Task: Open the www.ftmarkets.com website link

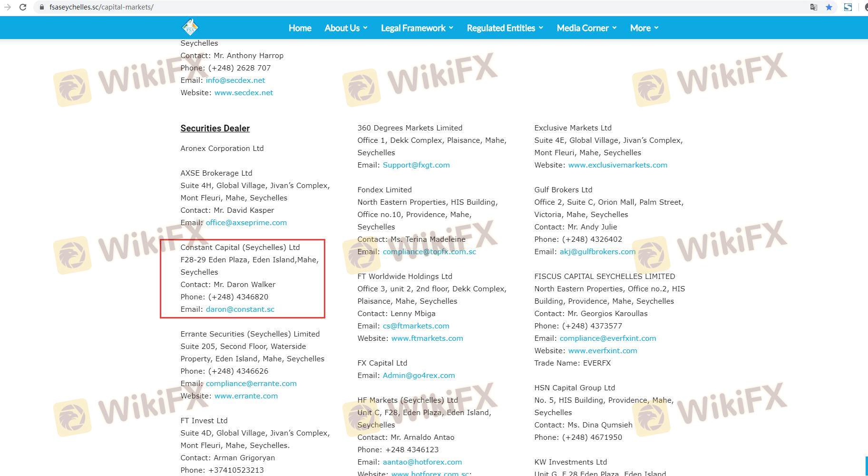Action: tap(427, 338)
